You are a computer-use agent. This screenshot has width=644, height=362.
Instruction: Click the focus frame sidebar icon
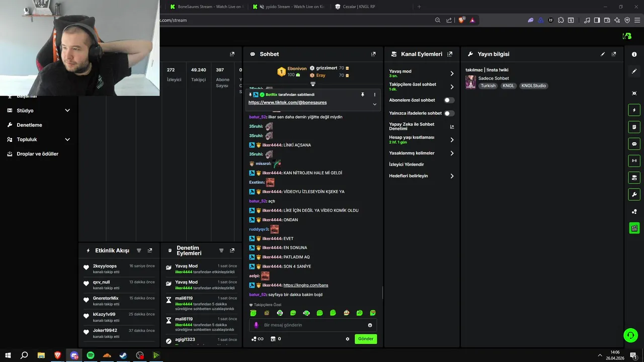click(x=634, y=94)
